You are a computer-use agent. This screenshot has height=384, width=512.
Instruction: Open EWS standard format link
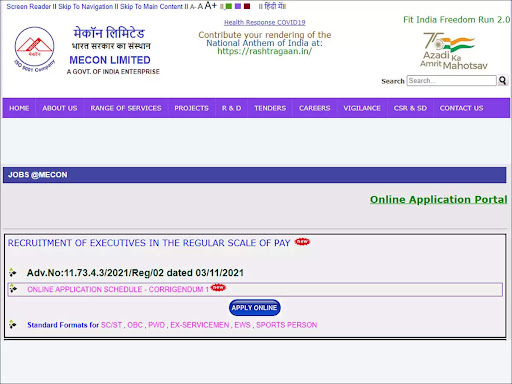pyautogui.click(x=242, y=325)
